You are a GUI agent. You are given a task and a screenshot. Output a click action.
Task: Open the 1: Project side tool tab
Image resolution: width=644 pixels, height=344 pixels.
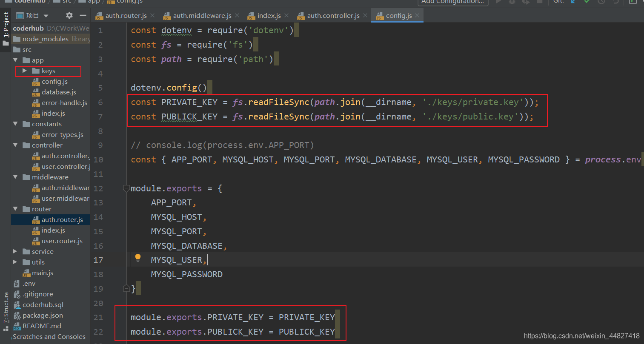point(6,25)
